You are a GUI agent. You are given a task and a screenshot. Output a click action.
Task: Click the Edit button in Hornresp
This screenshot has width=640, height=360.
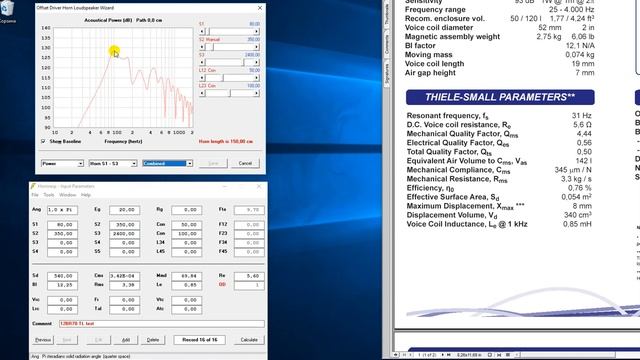(x=98, y=340)
